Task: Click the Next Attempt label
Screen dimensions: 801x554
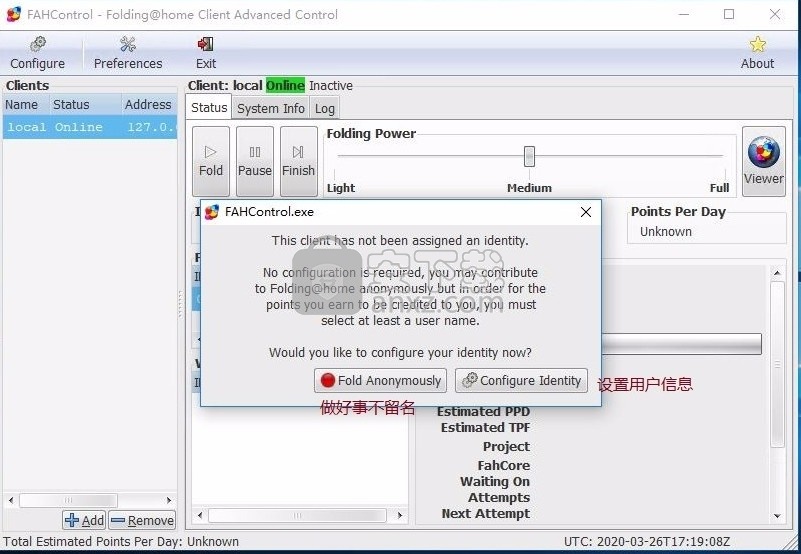Action: point(485,513)
